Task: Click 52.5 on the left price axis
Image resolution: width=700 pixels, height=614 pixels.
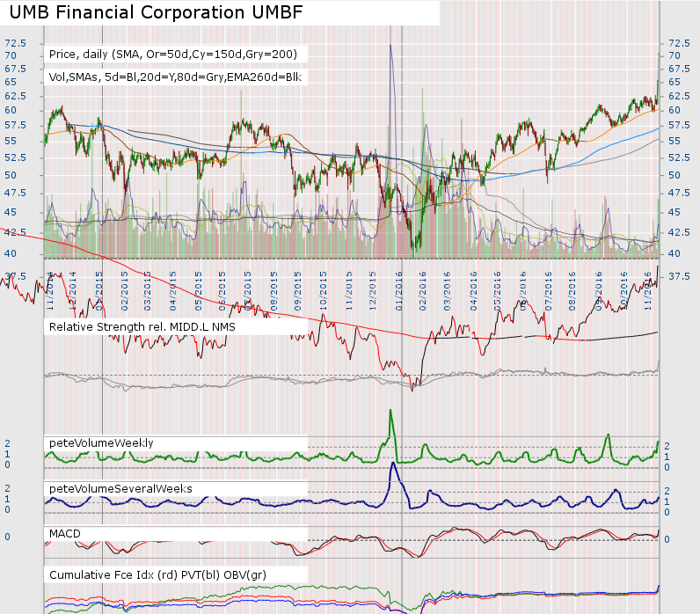Action: tap(15, 157)
